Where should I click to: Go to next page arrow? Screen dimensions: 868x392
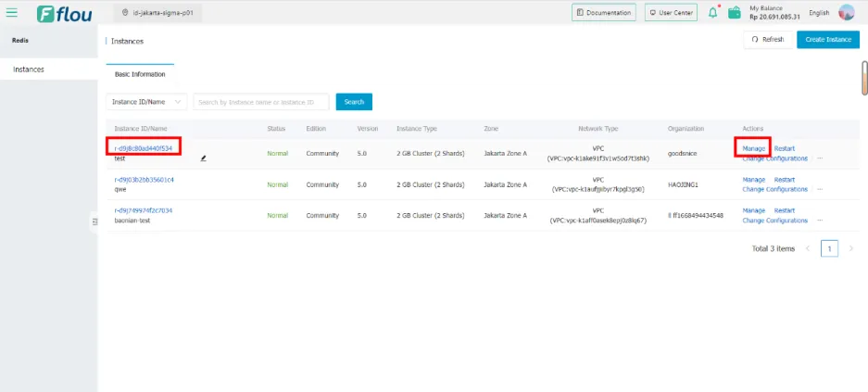point(850,248)
